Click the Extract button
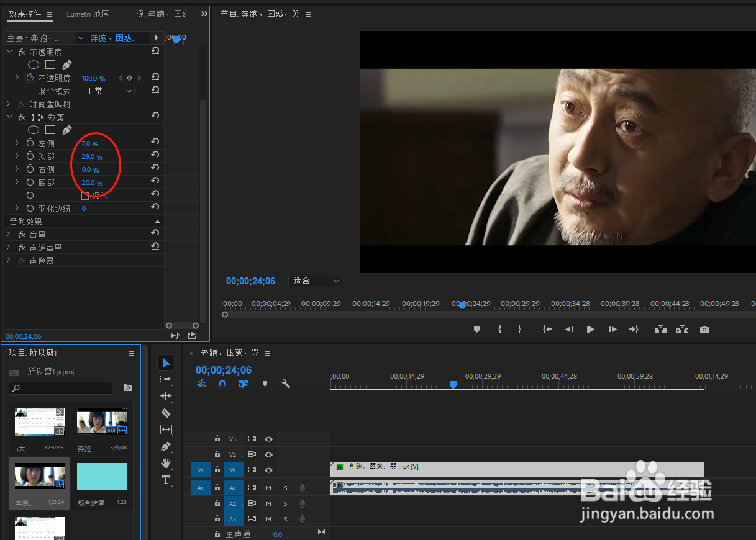Image resolution: width=756 pixels, height=540 pixels. pyautogui.click(x=683, y=330)
